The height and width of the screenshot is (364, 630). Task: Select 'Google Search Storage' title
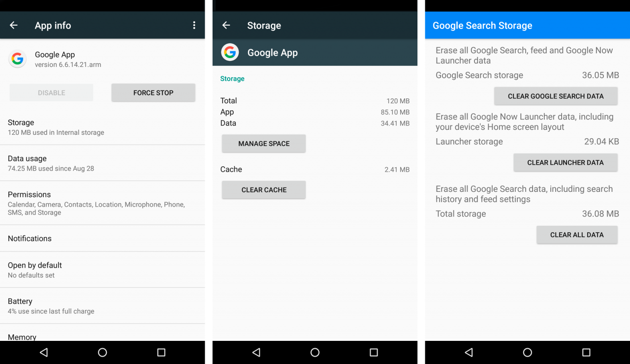click(x=482, y=26)
